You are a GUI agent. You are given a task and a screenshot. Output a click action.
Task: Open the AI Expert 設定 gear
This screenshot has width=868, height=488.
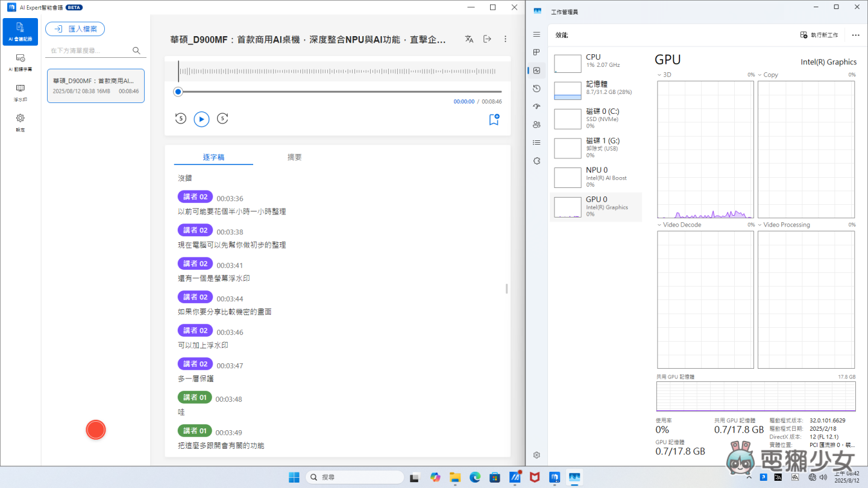20,122
